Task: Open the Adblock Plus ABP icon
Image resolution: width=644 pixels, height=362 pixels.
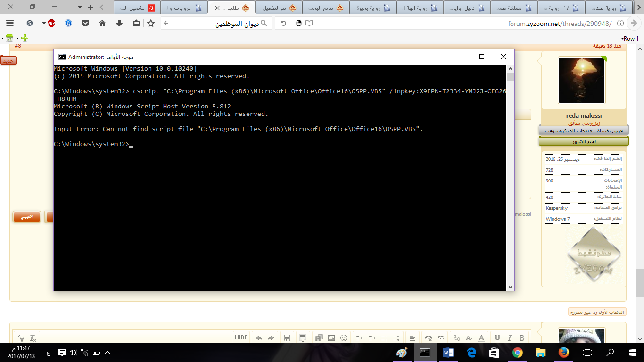Action: click(51, 23)
